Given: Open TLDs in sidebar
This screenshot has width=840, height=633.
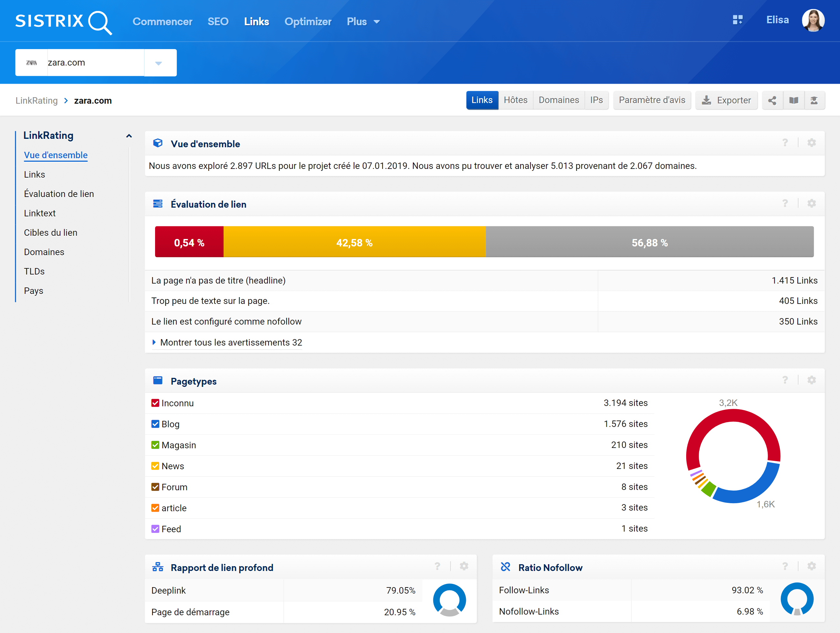Looking at the screenshot, I should 34,271.
